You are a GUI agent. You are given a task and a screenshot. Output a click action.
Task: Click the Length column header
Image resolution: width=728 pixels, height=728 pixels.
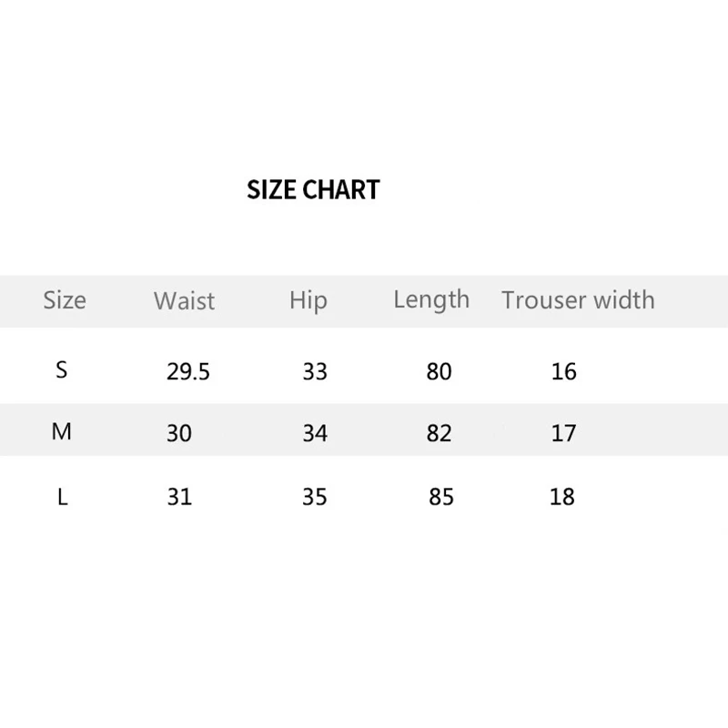point(431,300)
